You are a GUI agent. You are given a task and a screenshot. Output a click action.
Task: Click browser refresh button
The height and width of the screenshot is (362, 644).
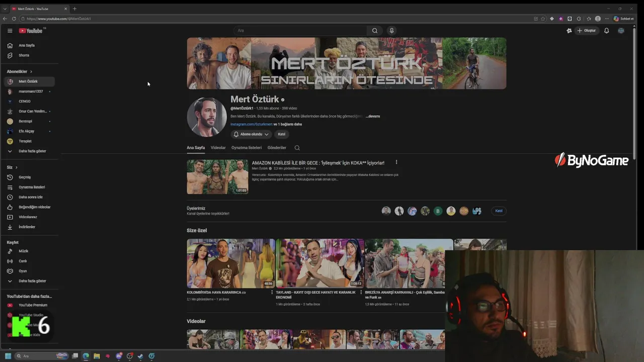(x=14, y=19)
